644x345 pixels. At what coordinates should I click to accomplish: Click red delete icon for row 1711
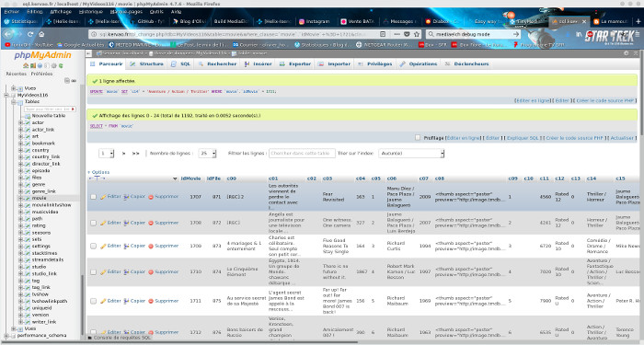[x=151, y=301]
